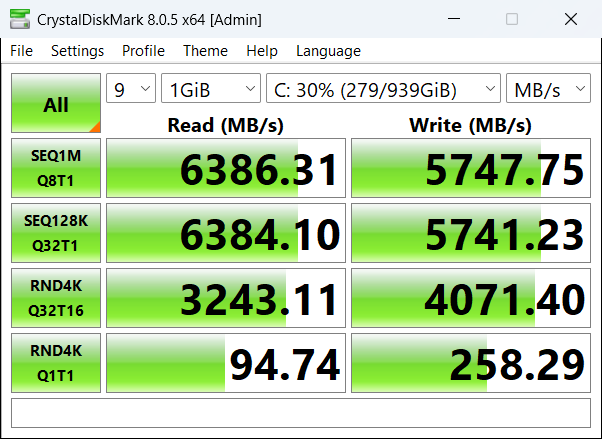Click the Write (MB/s) column header

tap(471, 125)
